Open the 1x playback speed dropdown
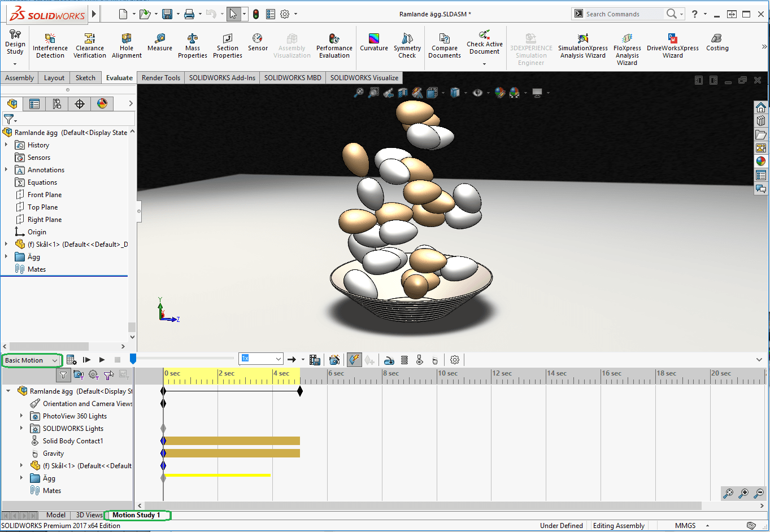770x532 pixels. (x=279, y=359)
